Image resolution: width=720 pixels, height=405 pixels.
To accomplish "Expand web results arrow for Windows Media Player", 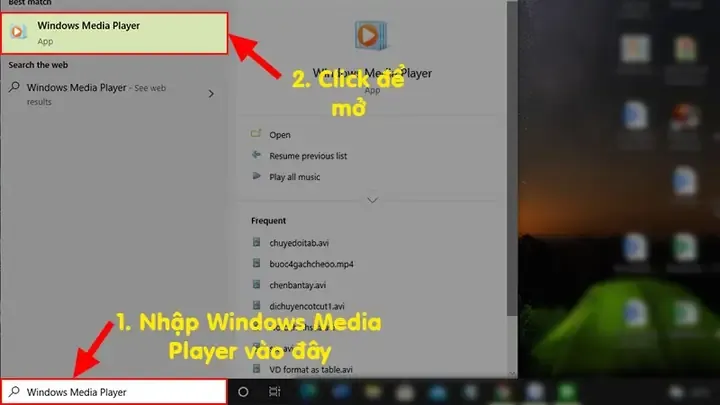I will [x=211, y=93].
